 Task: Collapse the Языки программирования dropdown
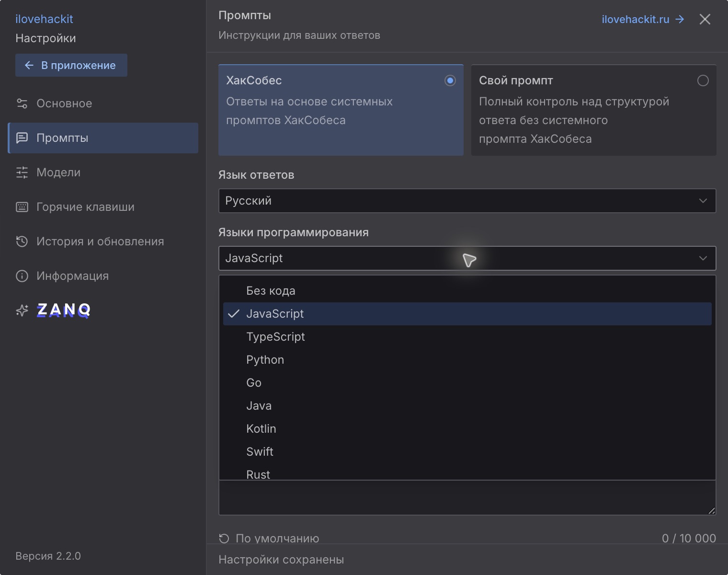[x=467, y=258]
